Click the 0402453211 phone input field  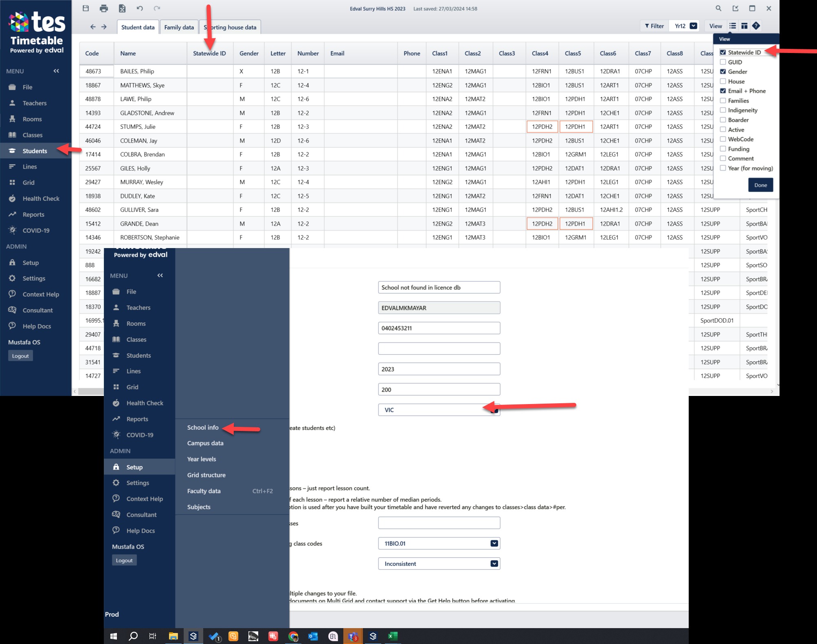(x=439, y=328)
